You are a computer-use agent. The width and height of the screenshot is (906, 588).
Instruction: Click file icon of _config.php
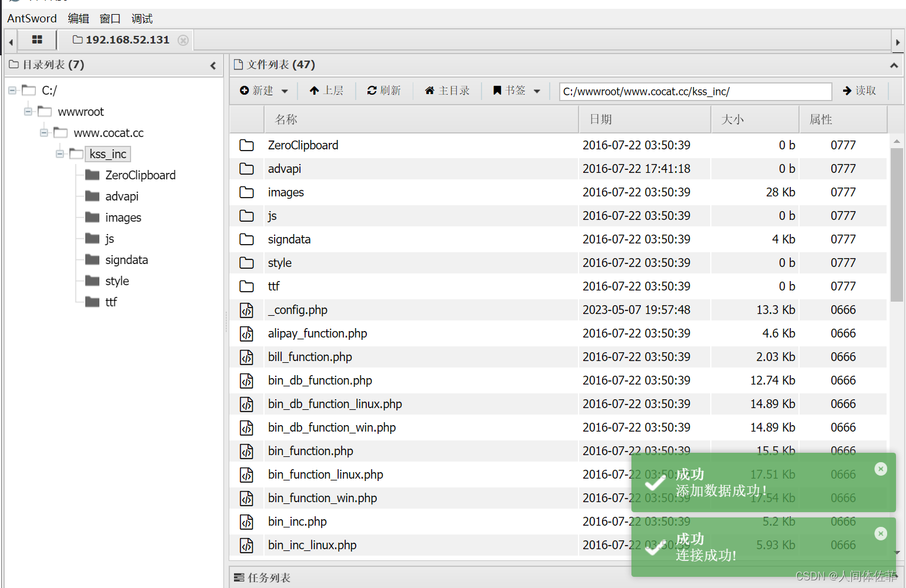[x=246, y=310]
